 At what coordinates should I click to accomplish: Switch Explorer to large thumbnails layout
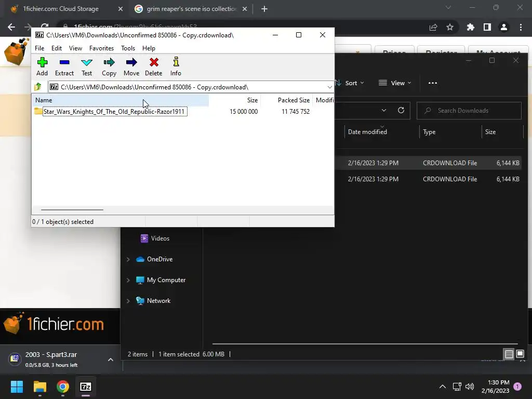tap(520, 354)
